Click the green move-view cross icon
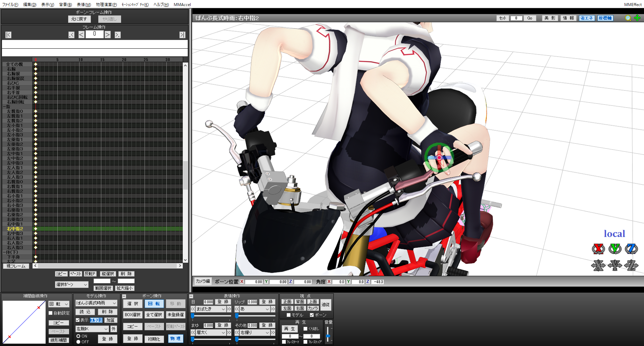The height and width of the screenshot is (346, 644). 637,18
